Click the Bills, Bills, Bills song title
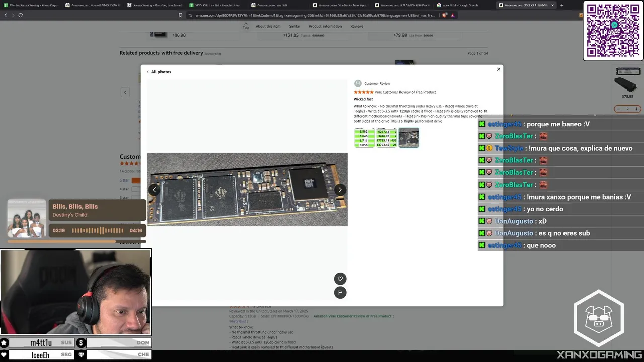The height and width of the screenshot is (362, 644). pos(75,207)
